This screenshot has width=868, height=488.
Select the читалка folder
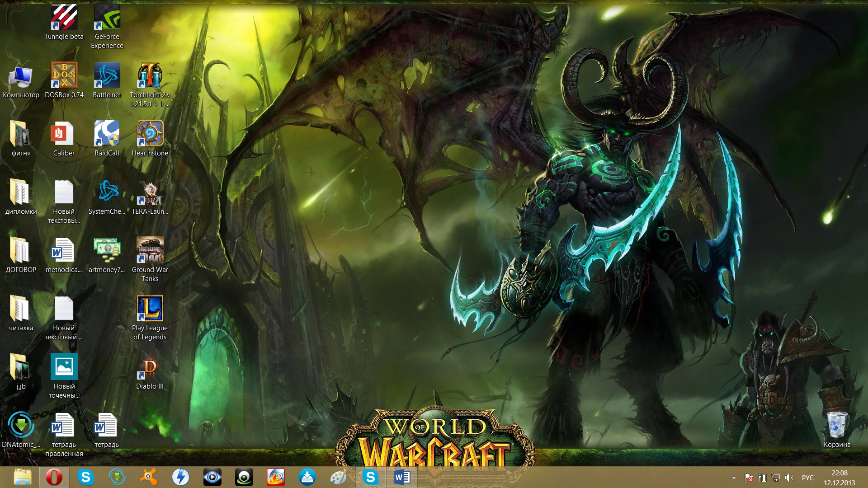[x=21, y=314]
